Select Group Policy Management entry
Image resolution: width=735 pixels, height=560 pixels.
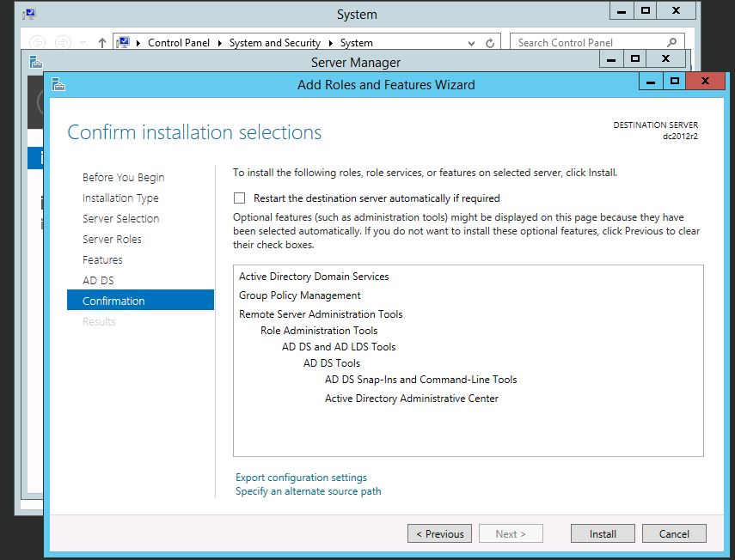click(299, 295)
